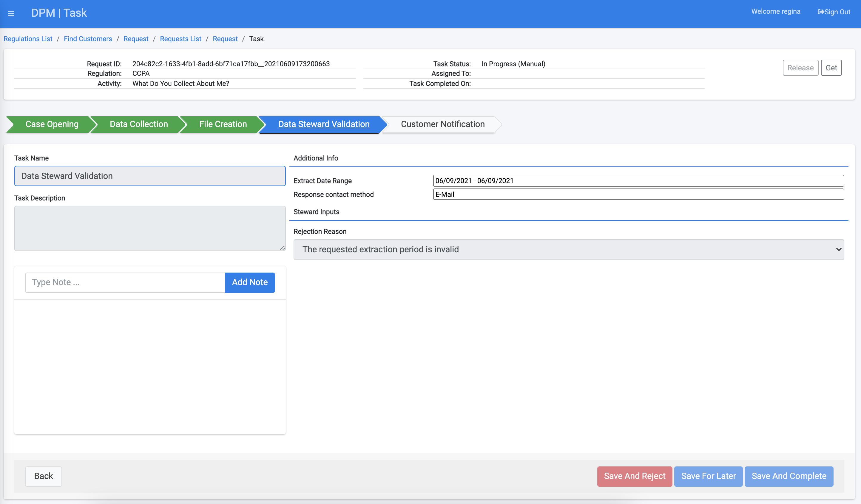Click the Release task button
861x504 pixels.
[800, 68]
